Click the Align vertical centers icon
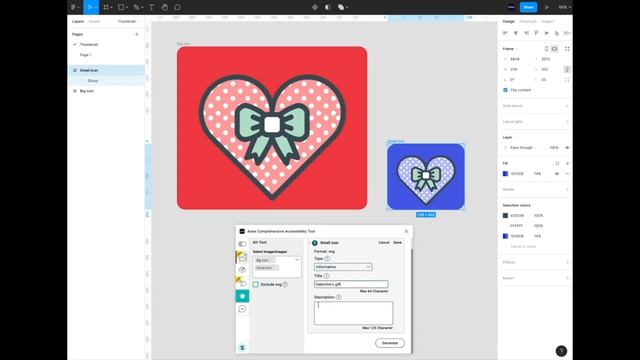 click(547, 33)
